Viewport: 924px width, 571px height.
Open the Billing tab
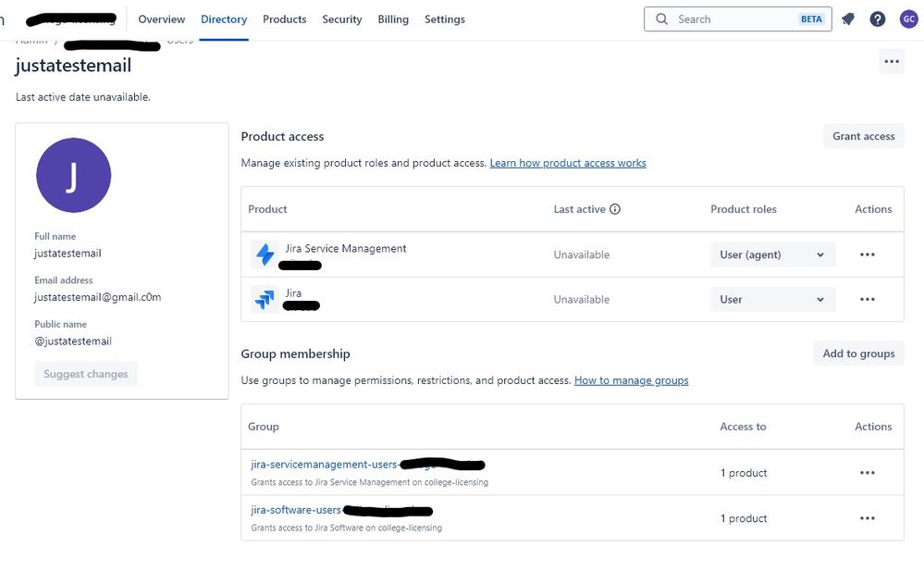[x=393, y=19]
